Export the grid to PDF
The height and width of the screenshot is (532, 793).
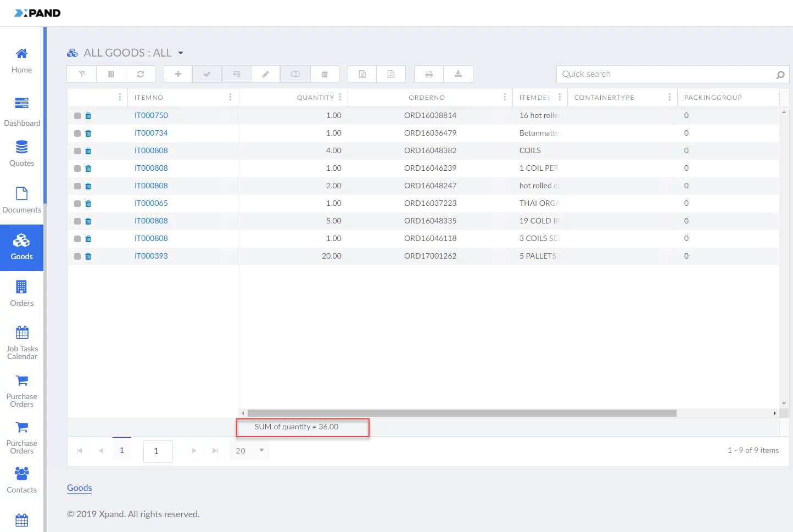tap(391, 74)
